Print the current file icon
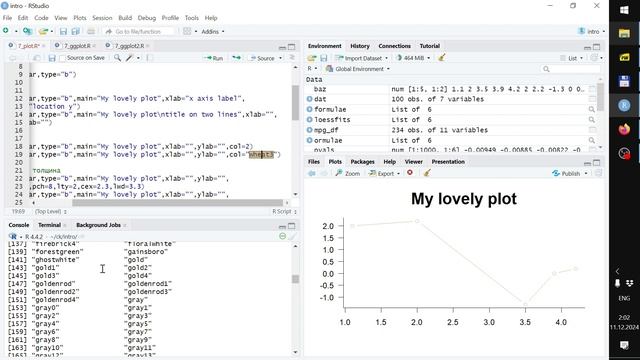640x360 pixels. (91, 31)
